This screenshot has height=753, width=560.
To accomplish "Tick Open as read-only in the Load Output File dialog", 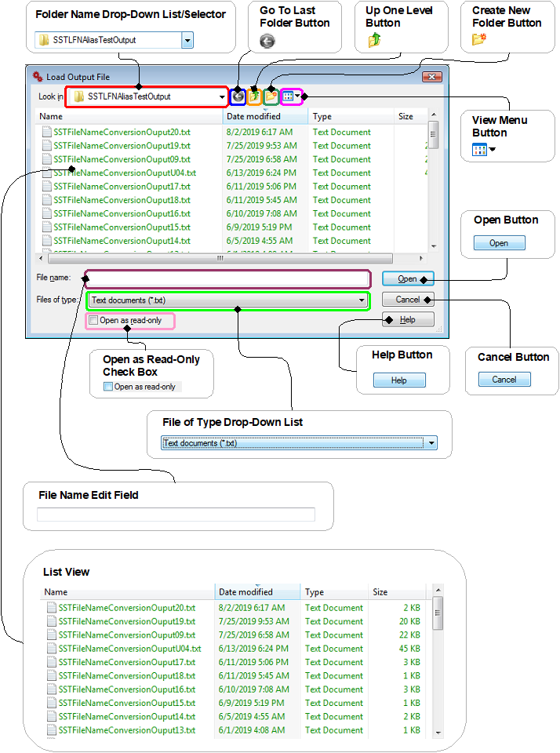I will pos(93,320).
